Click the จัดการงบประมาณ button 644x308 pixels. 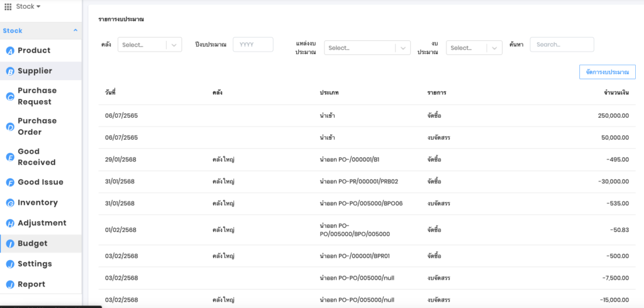tap(607, 72)
